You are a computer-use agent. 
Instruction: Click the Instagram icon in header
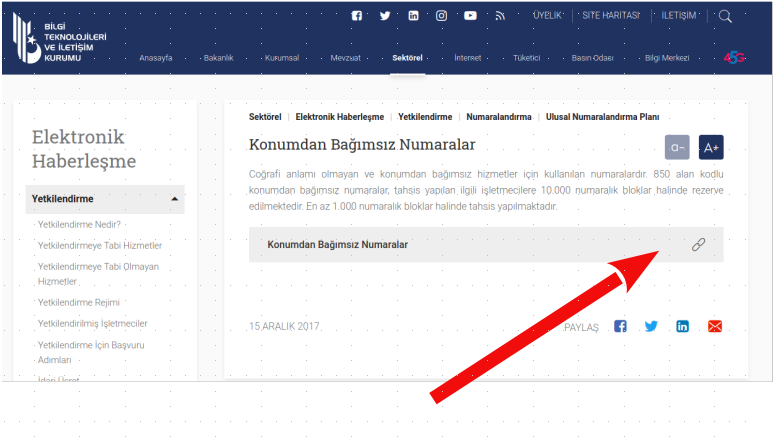(441, 16)
